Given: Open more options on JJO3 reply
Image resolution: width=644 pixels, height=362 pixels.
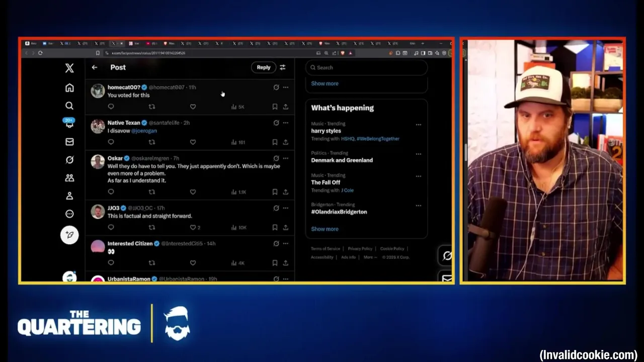Looking at the screenshot, I should point(286,208).
